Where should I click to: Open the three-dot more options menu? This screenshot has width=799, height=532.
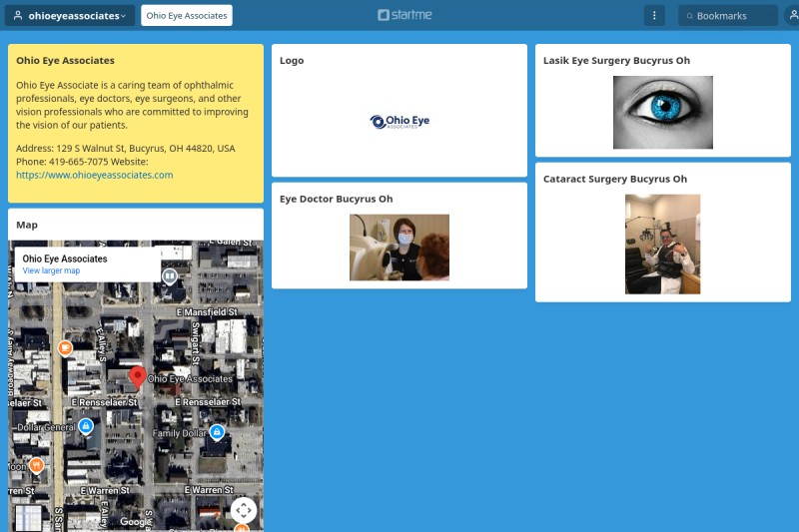654,15
